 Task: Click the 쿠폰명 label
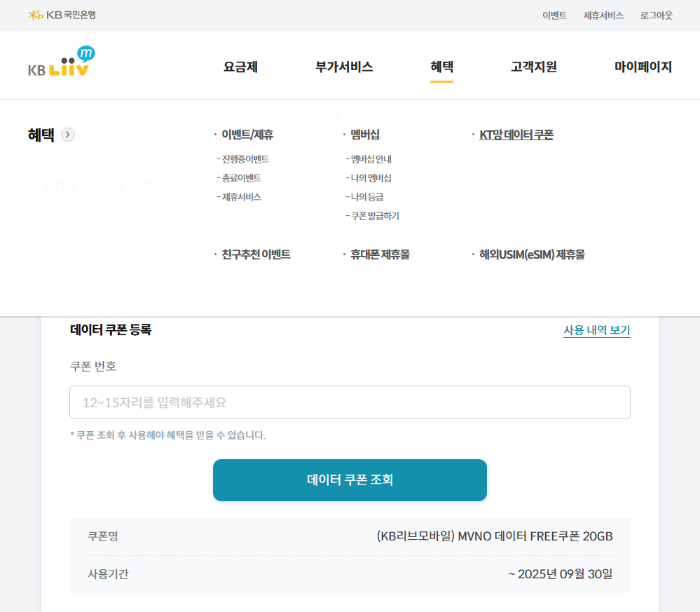point(103,536)
